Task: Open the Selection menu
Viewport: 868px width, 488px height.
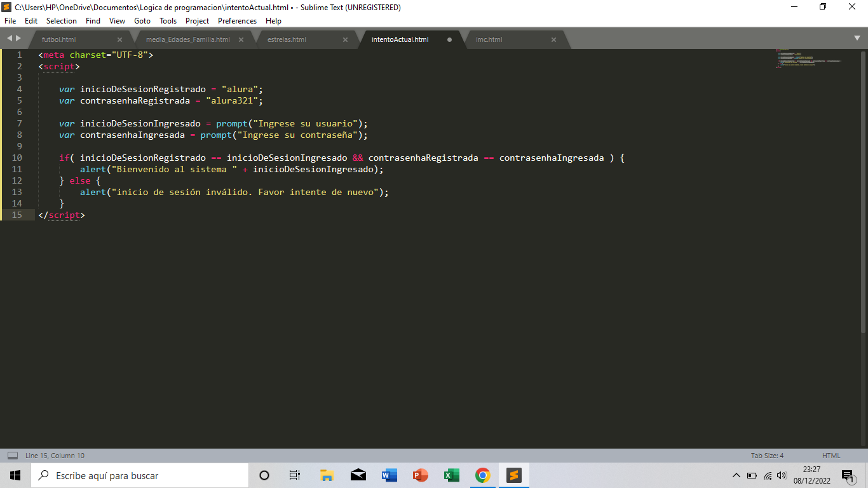Action: [62, 21]
